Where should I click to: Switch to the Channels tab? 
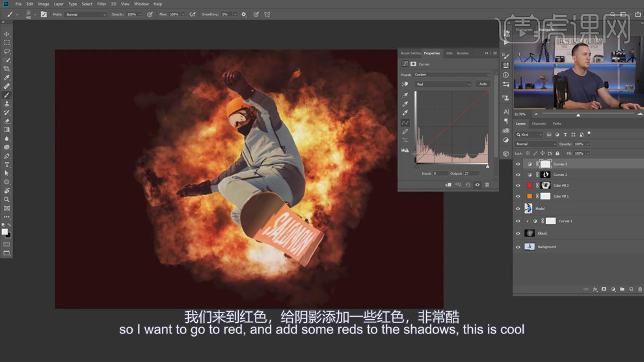[x=539, y=123]
